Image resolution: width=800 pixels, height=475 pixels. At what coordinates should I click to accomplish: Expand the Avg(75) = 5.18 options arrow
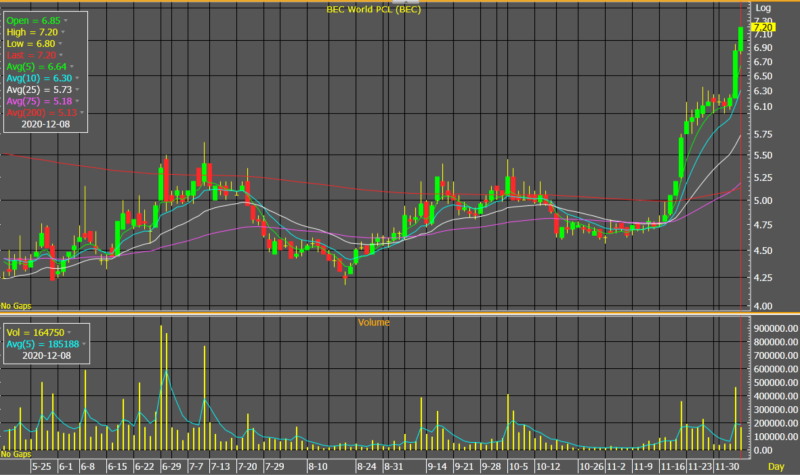point(77,102)
